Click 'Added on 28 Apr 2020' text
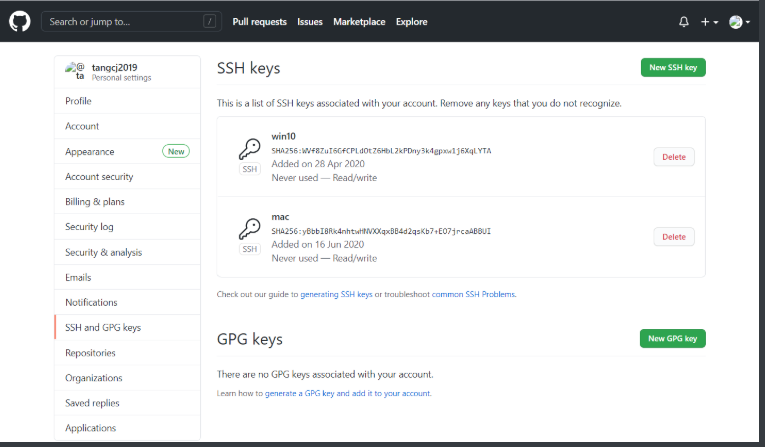Image resolution: width=765 pixels, height=447 pixels. tap(318, 163)
